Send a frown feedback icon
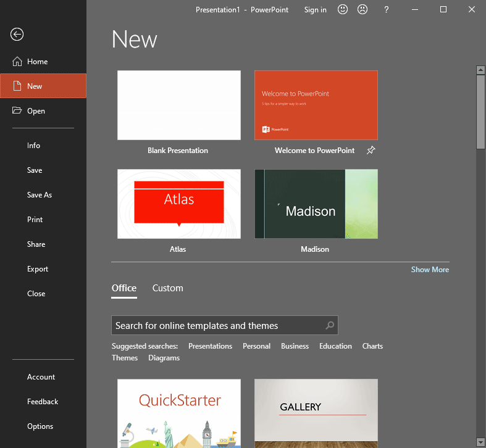Viewport: 486px width, 448px height. (x=362, y=9)
